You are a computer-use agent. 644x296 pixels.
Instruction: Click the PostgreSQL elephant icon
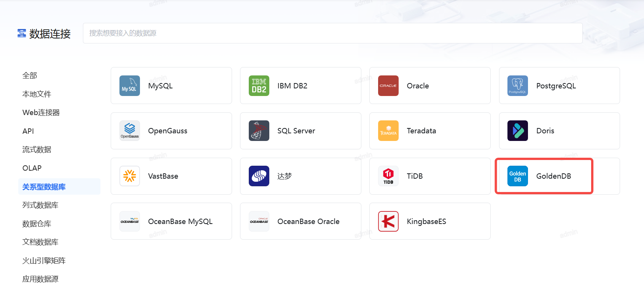(x=518, y=86)
